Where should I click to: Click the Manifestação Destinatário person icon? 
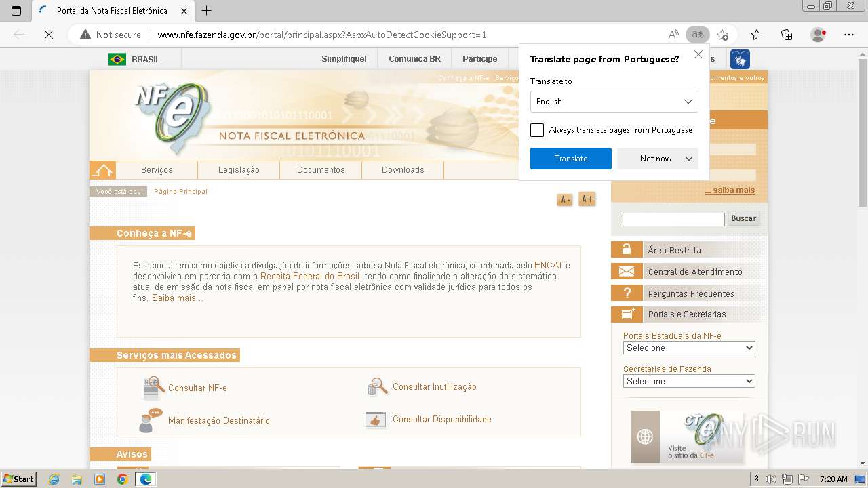pos(151,420)
